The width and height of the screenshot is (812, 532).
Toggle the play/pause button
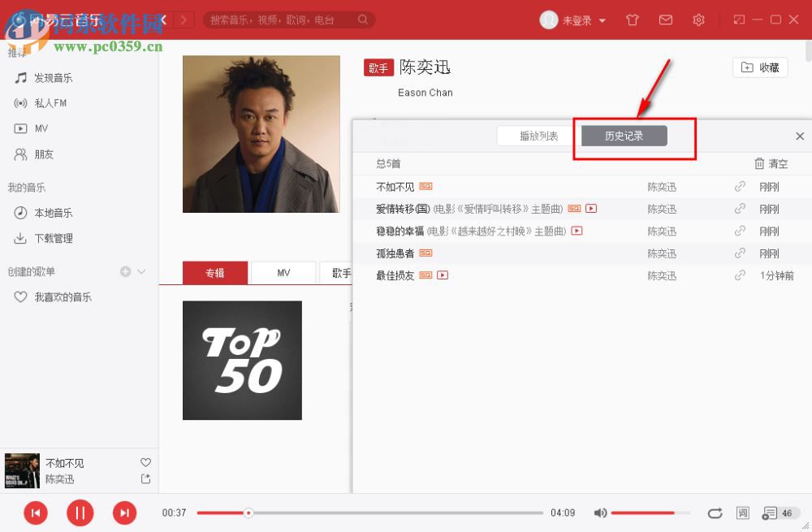[80, 513]
